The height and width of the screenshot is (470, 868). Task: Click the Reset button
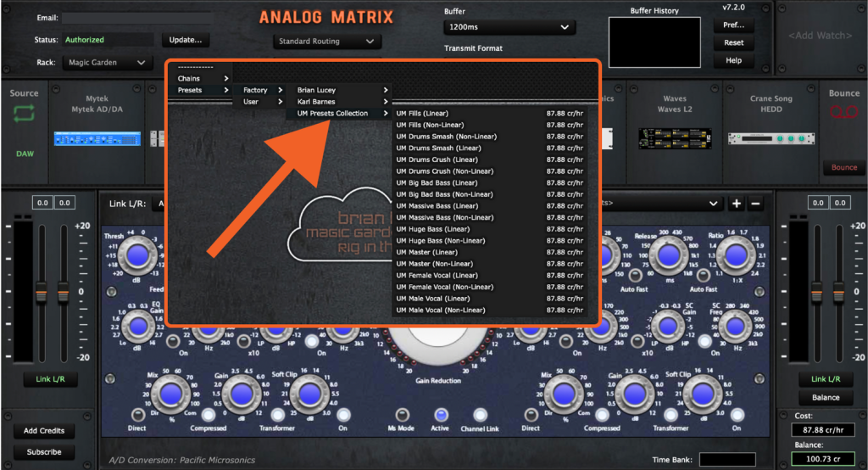coord(733,42)
